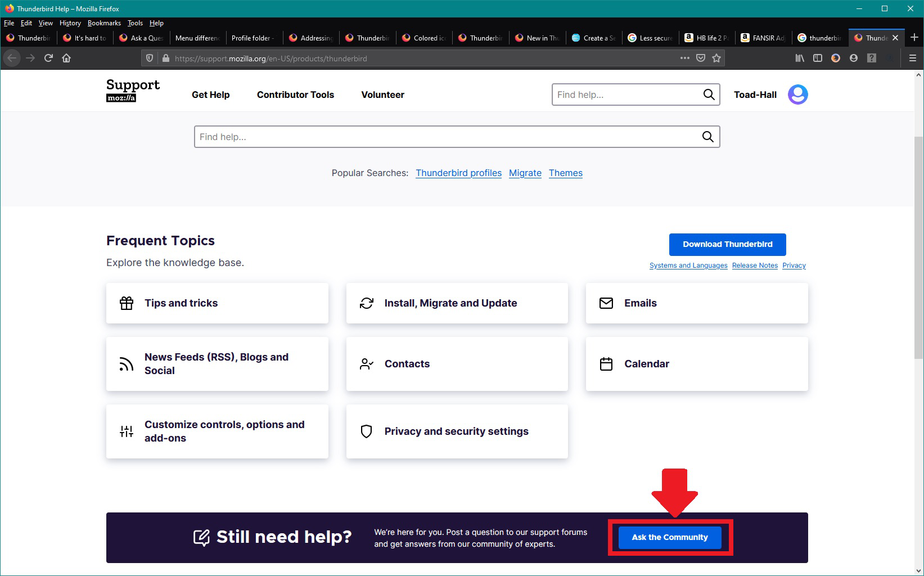Open the Edit menu
This screenshot has width=924, height=576.
click(26, 23)
